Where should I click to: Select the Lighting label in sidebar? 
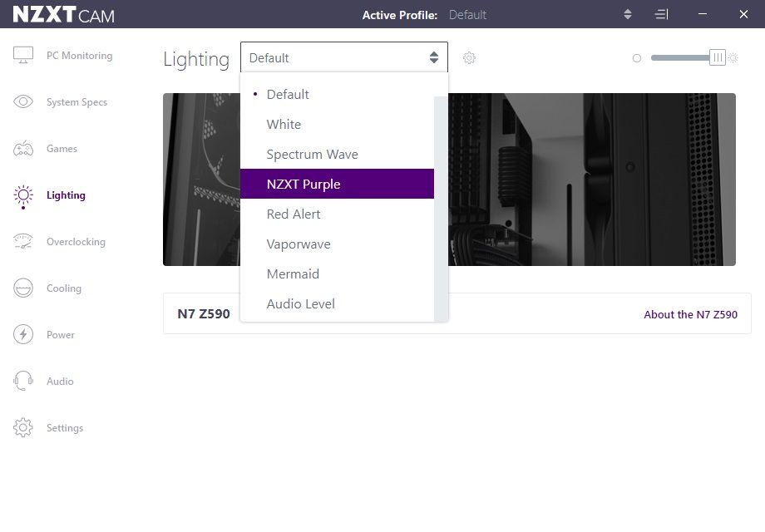click(x=66, y=195)
